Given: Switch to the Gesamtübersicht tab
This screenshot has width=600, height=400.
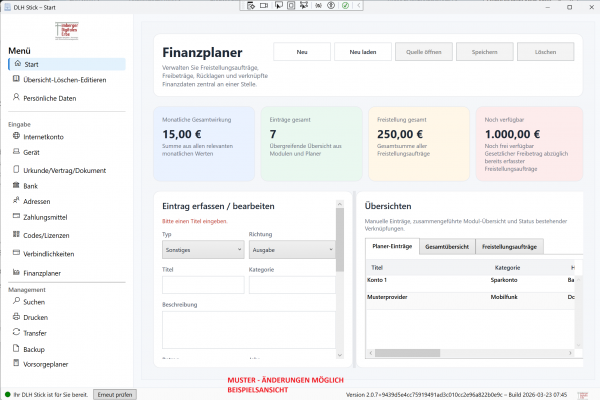Looking at the screenshot, I should click(x=453, y=246).
